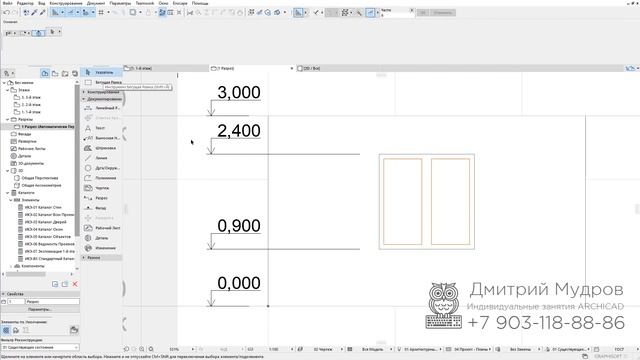Viewport: 640px width, 360px height.
Task: Select the Дуга/Окружность arc tool
Action: pos(101,168)
